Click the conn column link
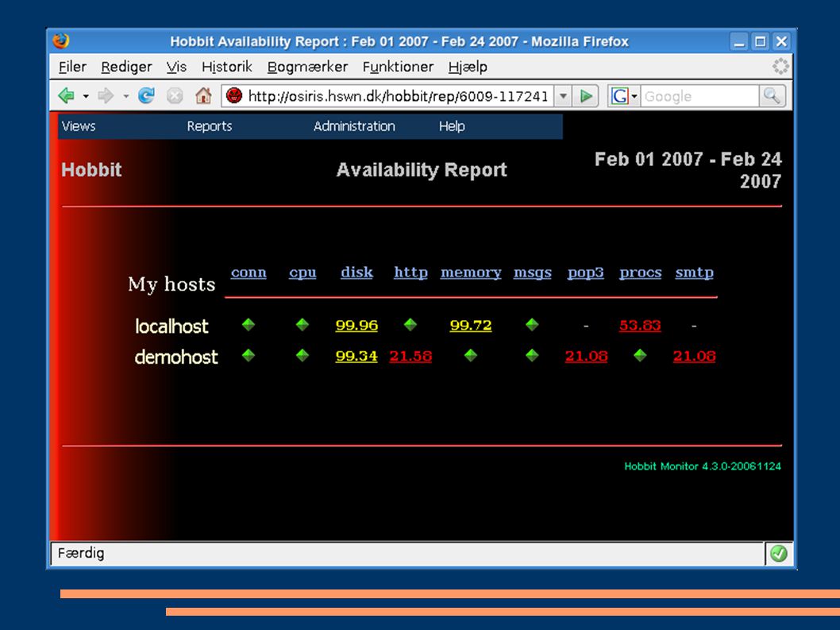Viewport: 840px width, 630px height. click(249, 272)
